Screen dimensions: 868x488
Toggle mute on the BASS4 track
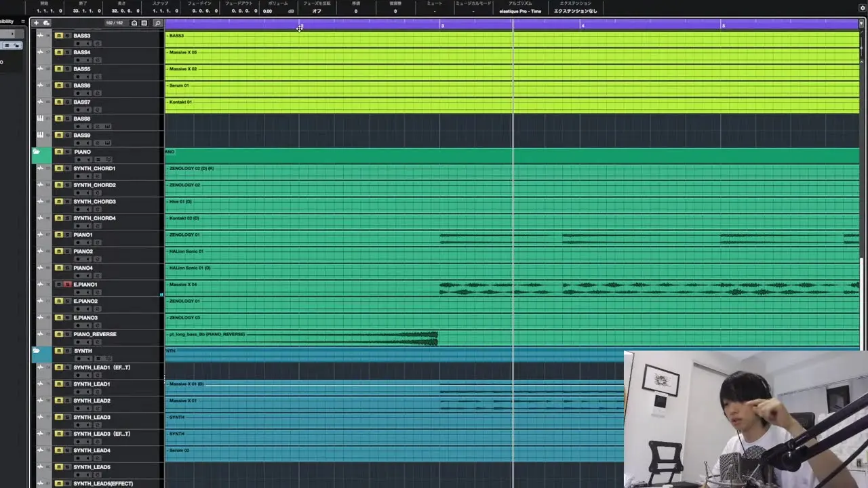[59, 52]
